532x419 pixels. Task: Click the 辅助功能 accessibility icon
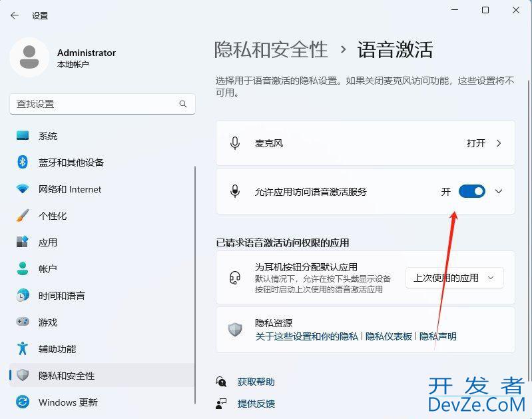pos(23,348)
